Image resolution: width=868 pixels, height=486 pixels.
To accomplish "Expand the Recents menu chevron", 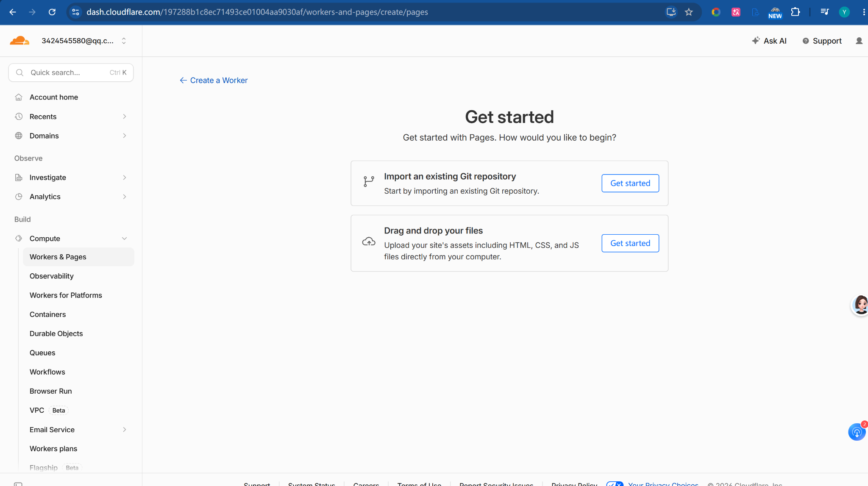I will click(x=125, y=117).
